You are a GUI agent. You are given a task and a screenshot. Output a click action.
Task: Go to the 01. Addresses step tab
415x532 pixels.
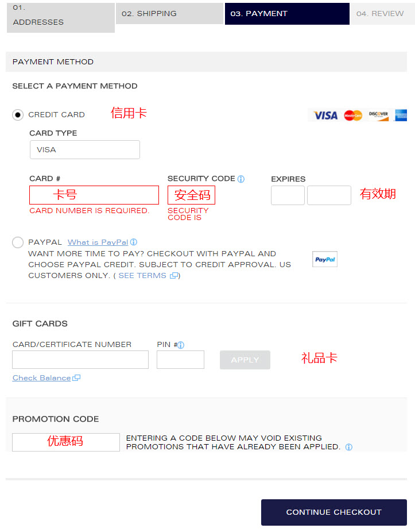(x=61, y=18)
